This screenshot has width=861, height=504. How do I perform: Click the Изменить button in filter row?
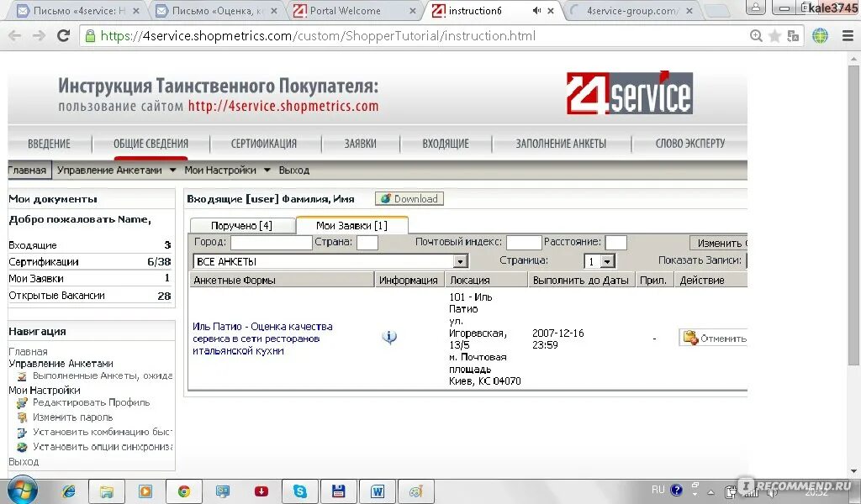pyautogui.click(x=719, y=243)
